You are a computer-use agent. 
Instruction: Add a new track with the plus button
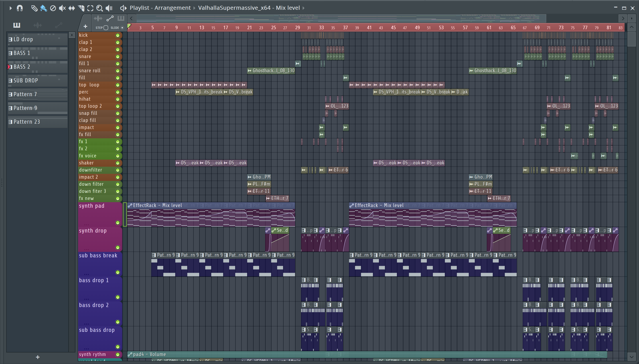[x=85, y=26]
